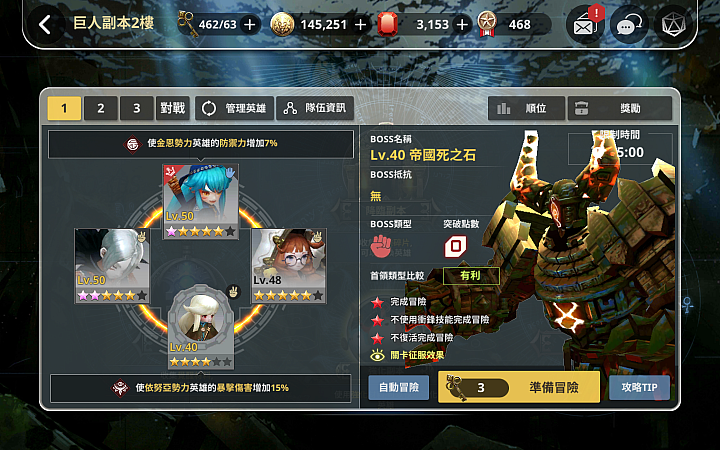This screenshot has height=450, width=720.
Task: Switch to team tab 3
Action: click(x=136, y=108)
